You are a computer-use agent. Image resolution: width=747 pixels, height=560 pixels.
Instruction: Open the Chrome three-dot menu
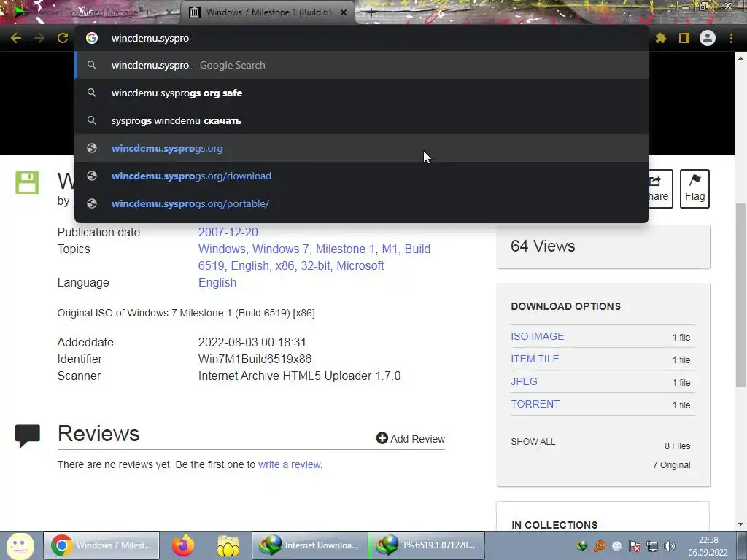[731, 38]
